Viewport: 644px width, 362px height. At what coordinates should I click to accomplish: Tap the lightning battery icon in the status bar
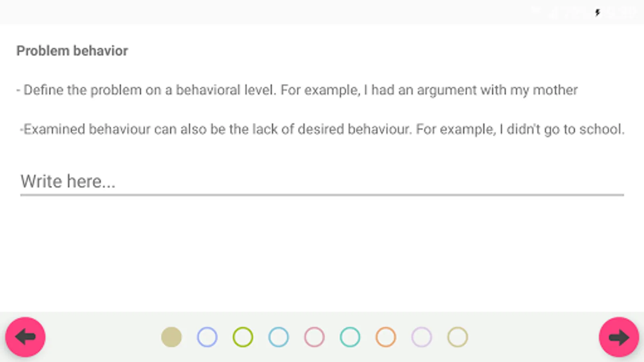597,12
